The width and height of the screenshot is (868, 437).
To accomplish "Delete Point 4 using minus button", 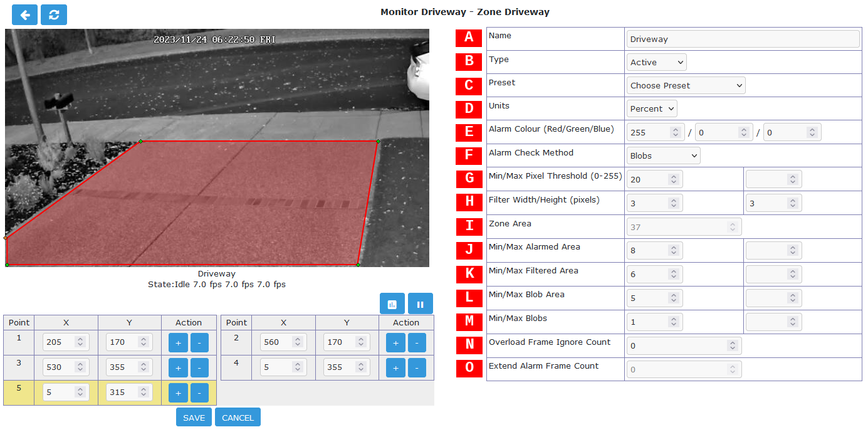I will [x=417, y=367].
